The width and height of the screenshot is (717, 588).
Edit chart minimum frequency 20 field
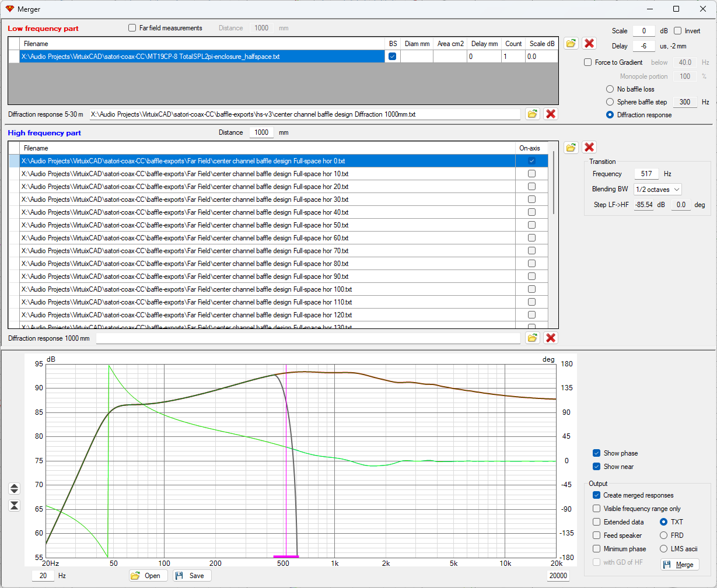(43, 576)
